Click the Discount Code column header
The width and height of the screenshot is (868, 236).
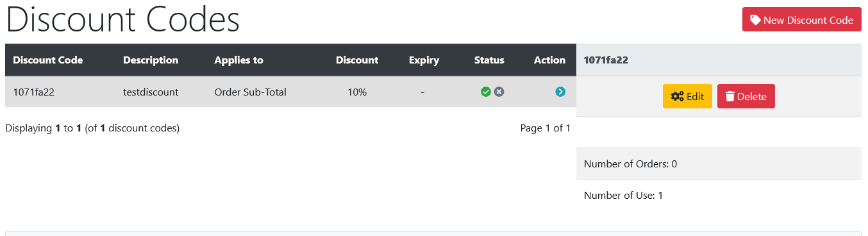tap(48, 60)
